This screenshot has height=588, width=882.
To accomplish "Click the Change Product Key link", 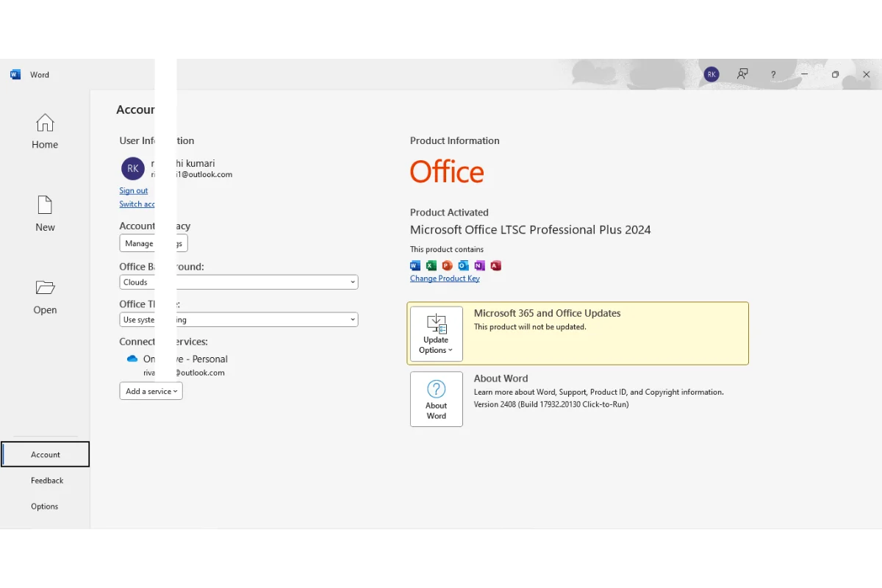I will coord(445,279).
